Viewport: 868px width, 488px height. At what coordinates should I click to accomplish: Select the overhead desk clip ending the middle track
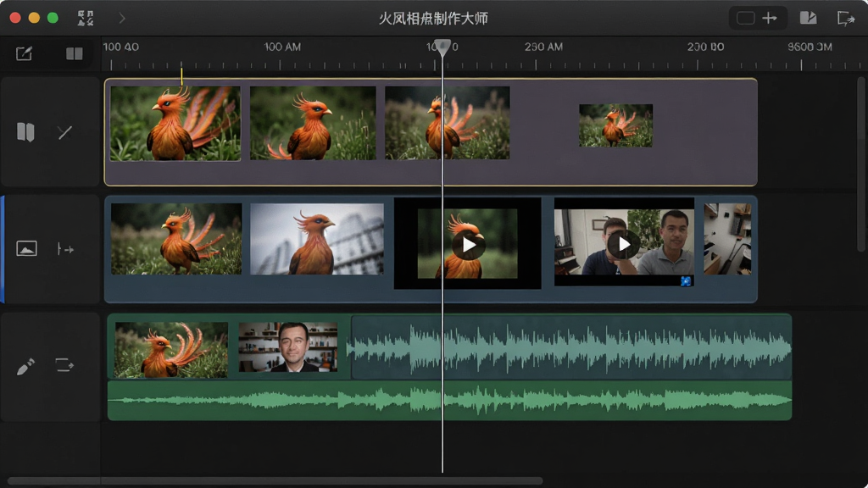tap(727, 239)
